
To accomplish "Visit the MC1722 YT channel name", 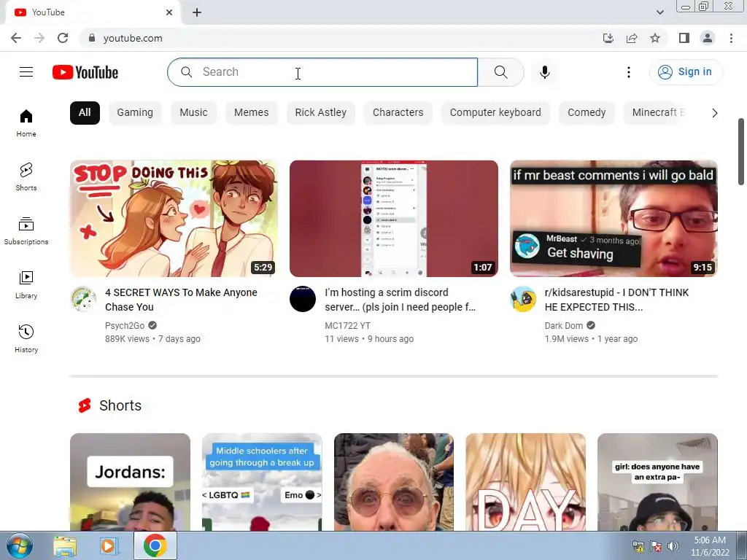I will 347,326.
